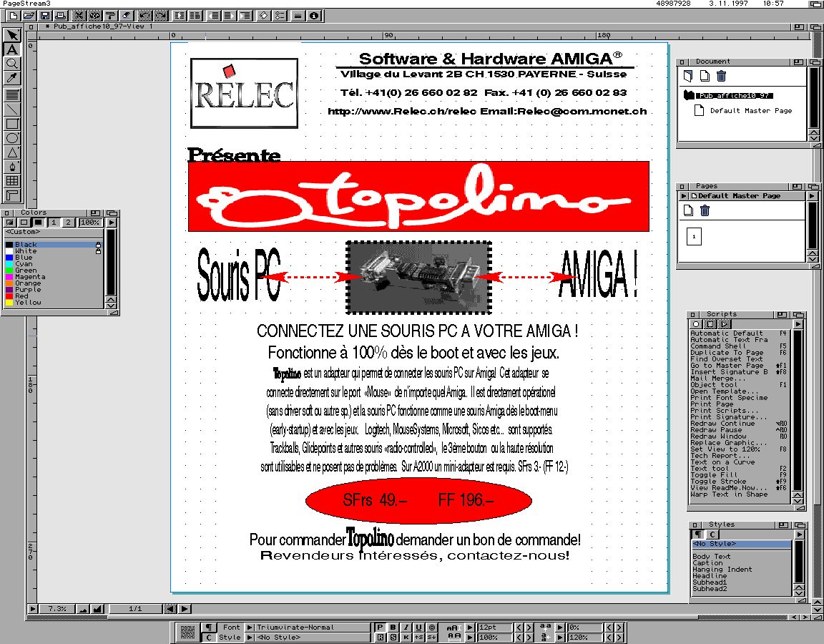
Task: Toggle stroke mode in Colors palette
Action: point(24,223)
